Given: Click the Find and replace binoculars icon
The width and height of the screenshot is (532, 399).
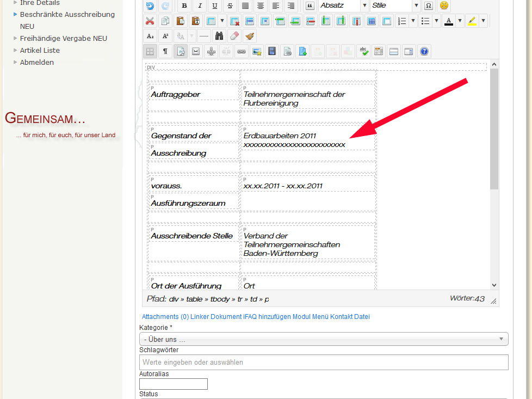Looking at the screenshot, I should tap(219, 36).
